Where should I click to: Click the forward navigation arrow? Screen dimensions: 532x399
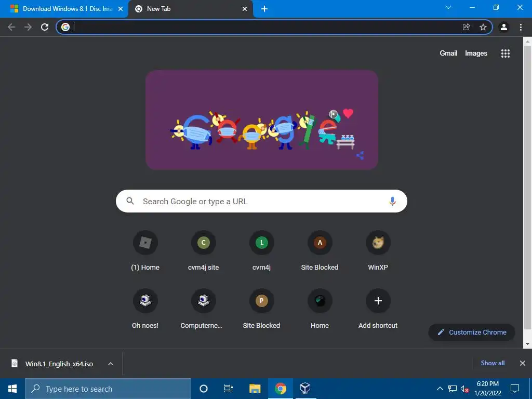tap(28, 27)
